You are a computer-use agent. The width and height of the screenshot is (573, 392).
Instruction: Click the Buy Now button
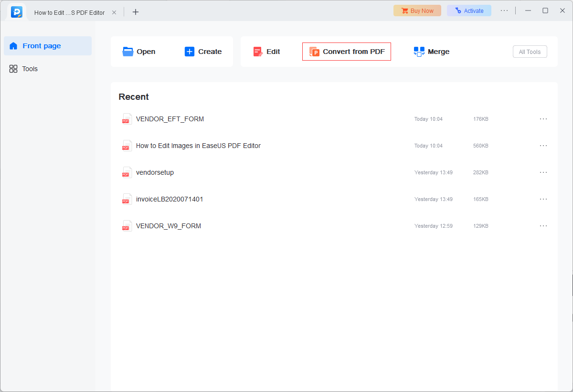pyautogui.click(x=417, y=11)
